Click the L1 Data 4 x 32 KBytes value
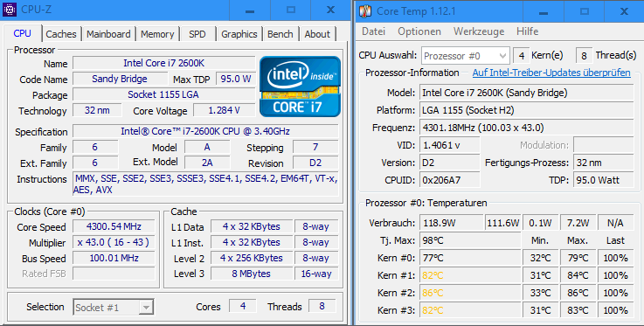 (252, 226)
